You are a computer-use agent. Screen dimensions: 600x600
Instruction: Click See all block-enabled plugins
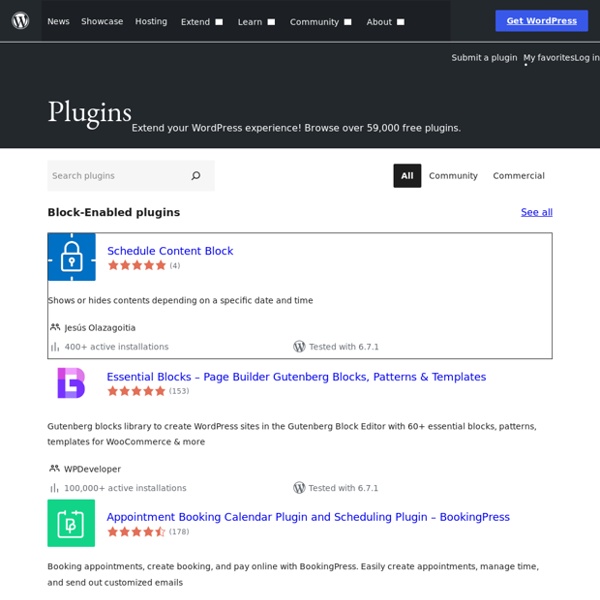[536, 212]
